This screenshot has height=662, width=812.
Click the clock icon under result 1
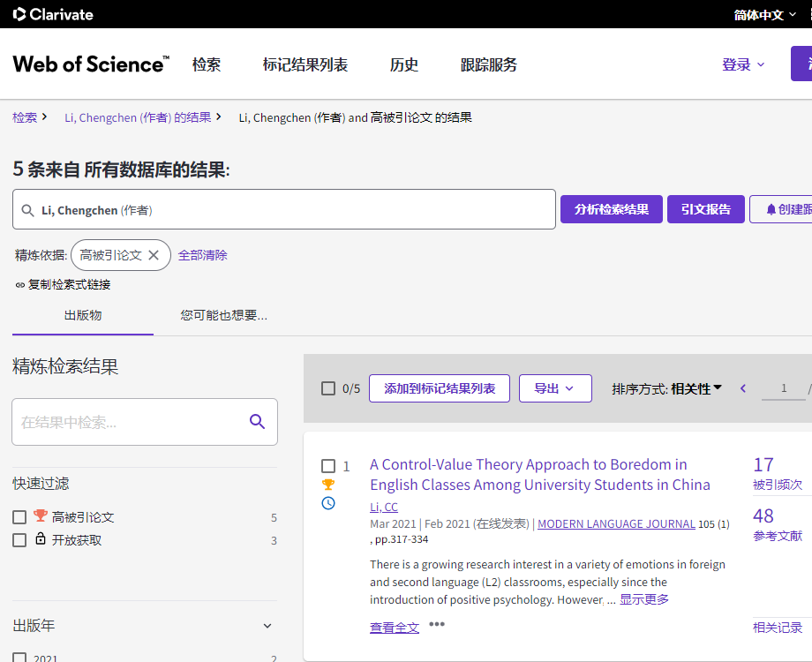(x=328, y=503)
